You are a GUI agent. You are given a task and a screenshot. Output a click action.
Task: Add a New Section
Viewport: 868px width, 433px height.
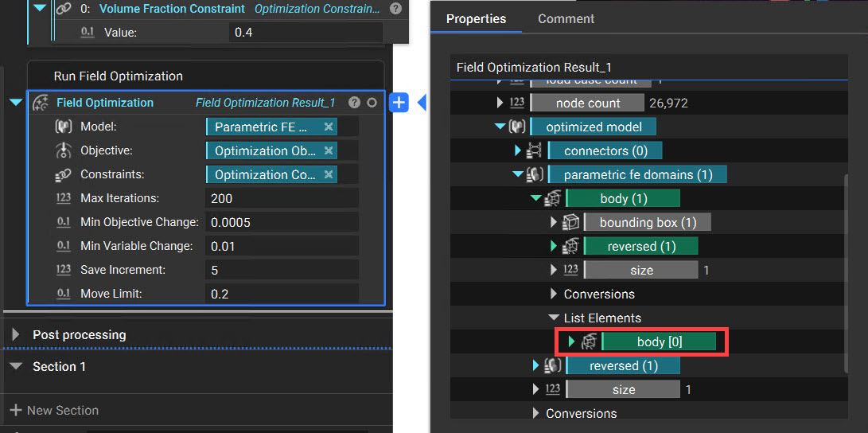pyautogui.click(x=54, y=410)
